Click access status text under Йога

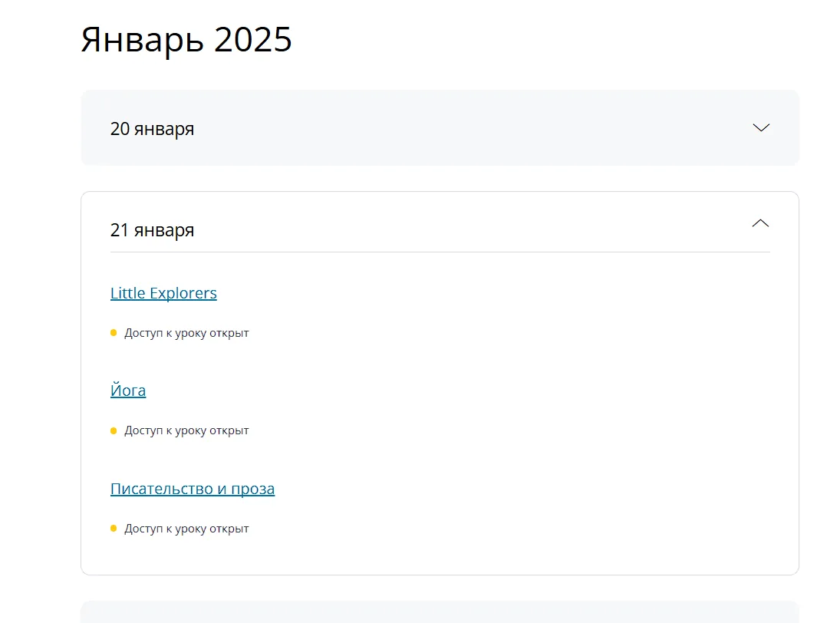pos(186,430)
